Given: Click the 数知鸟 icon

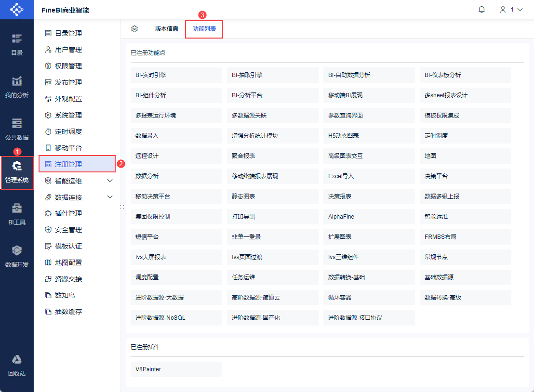Looking at the screenshot, I should coord(48,295).
